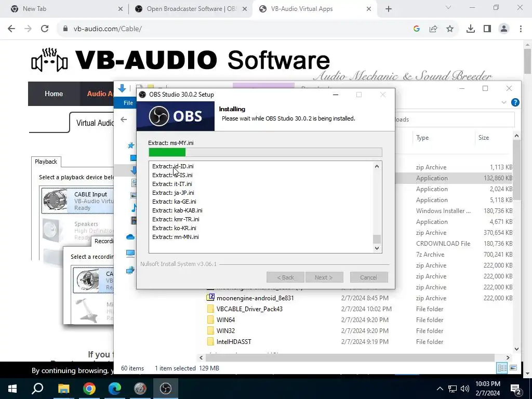Open Chrome profile avatar
Image resolution: width=532 pixels, height=399 pixels.
click(504, 29)
